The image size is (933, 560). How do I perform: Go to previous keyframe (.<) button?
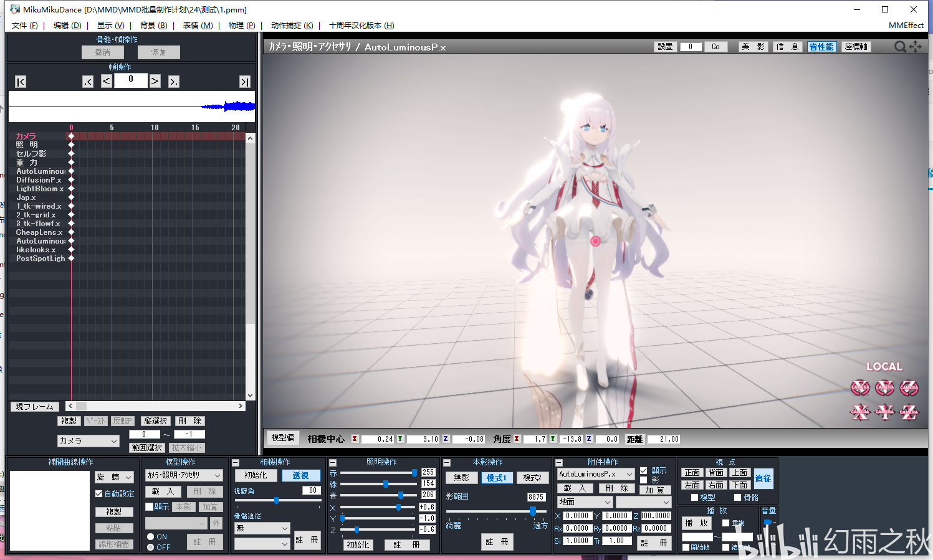click(x=88, y=82)
